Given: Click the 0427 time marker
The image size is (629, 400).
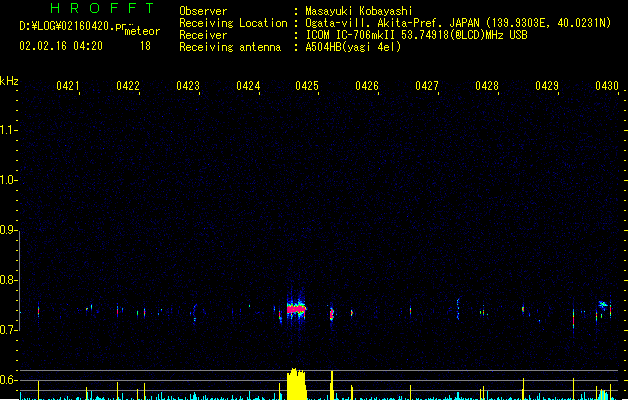Looking at the screenshot, I should [x=427, y=85].
